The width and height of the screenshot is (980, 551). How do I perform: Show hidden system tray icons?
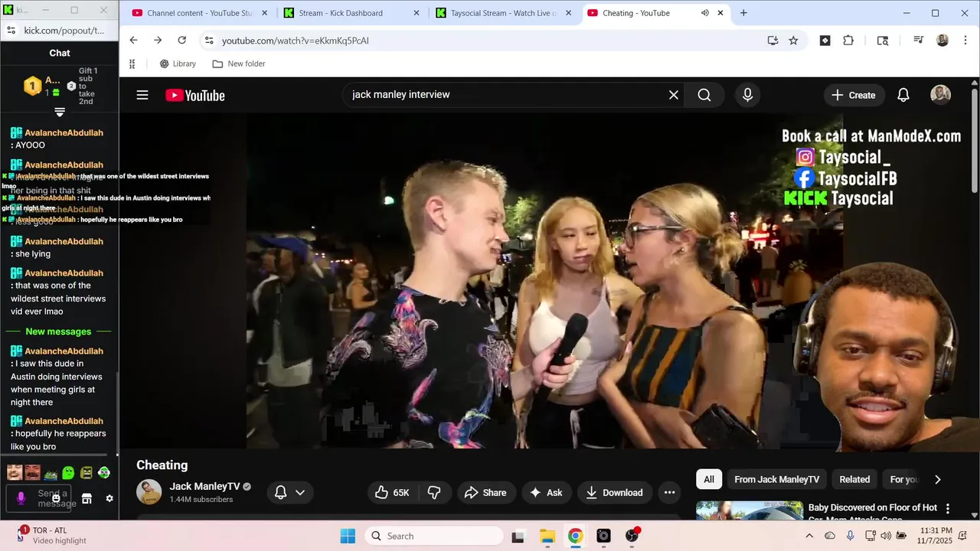coord(809,536)
